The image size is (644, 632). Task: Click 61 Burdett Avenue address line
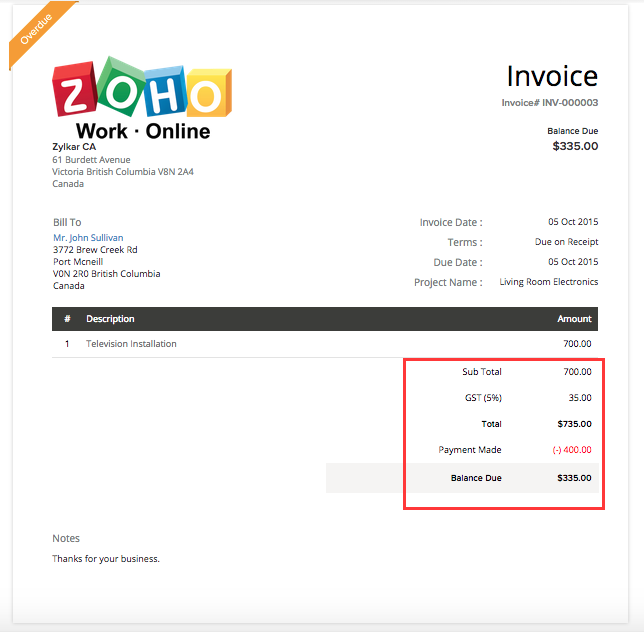[x=91, y=160]
